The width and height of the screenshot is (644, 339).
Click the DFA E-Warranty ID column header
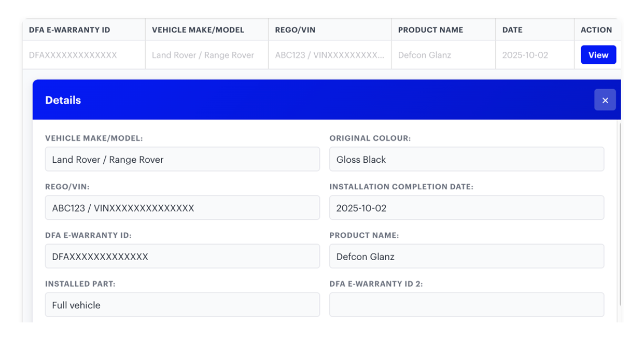[69, 30]
